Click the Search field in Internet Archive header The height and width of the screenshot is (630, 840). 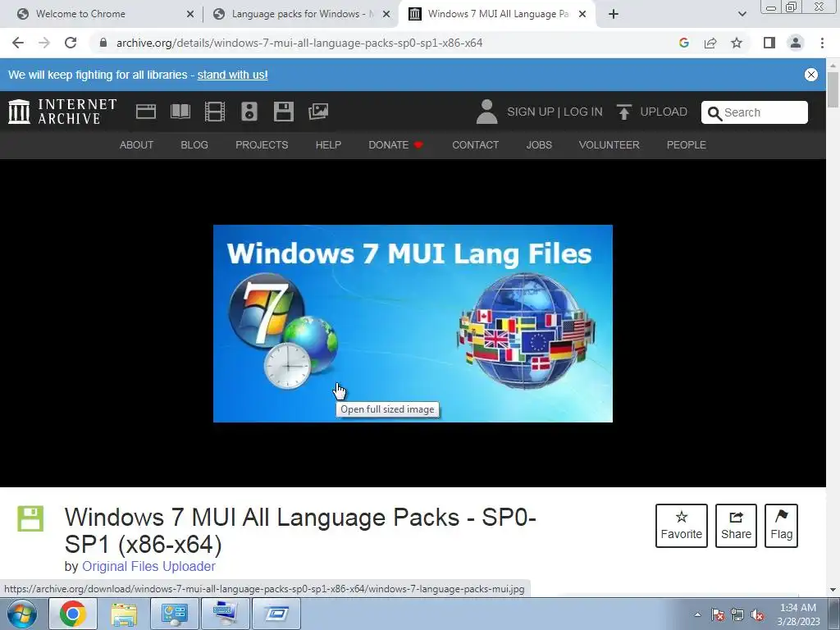(x=755, y=112)
